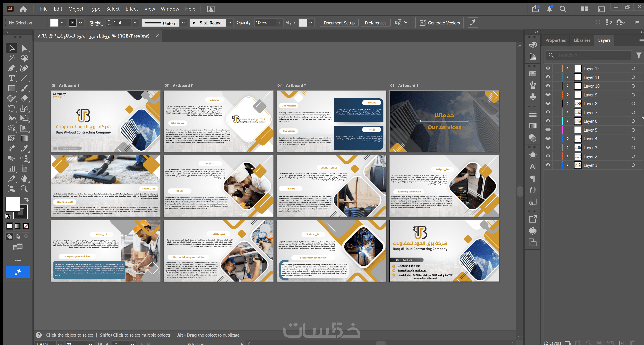Choose the Zoom tool
The width and height of the screenshot is (644, 345).
point(24,189)
